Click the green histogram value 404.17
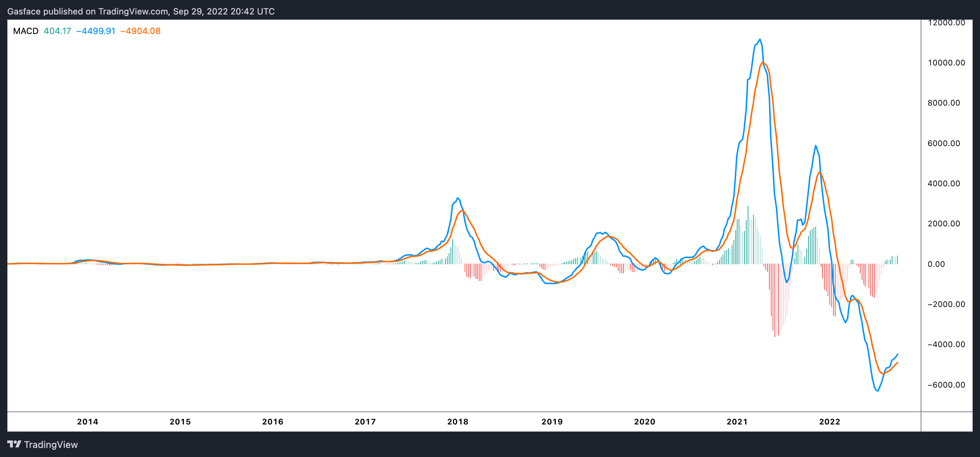 (58, 31)
